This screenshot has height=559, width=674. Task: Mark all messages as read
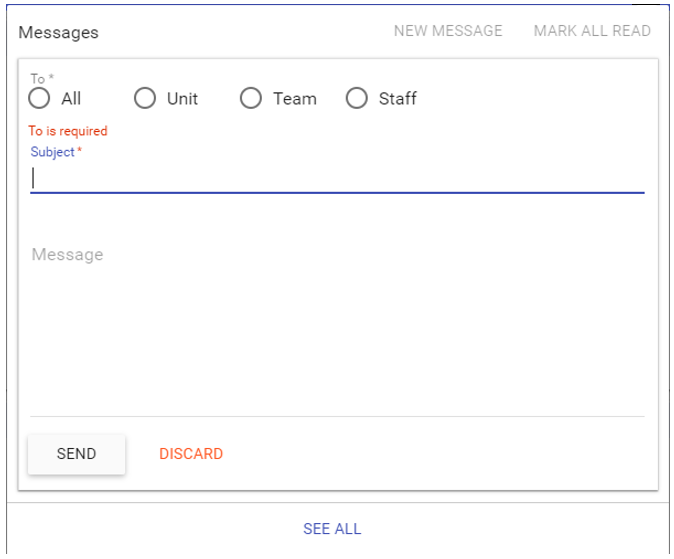(592, 31)
